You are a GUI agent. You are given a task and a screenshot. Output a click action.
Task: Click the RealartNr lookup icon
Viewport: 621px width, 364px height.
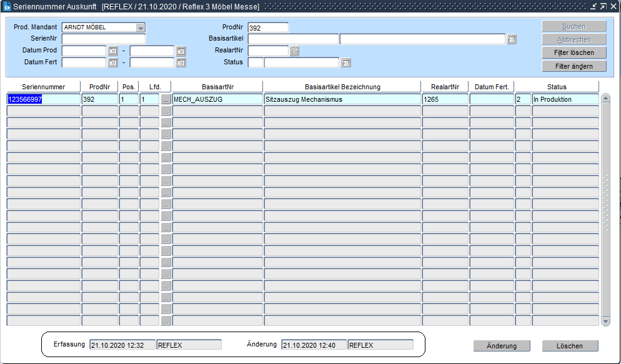(x=295, y=51)
